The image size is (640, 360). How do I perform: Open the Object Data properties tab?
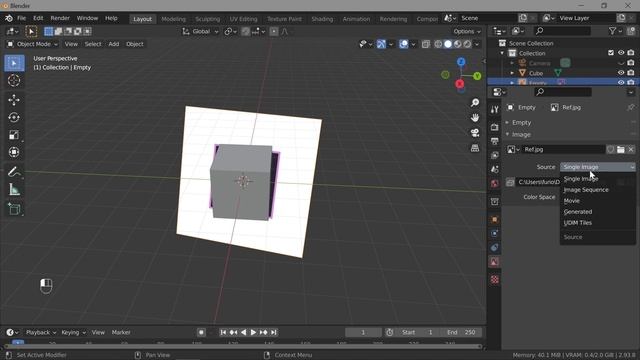495,262
